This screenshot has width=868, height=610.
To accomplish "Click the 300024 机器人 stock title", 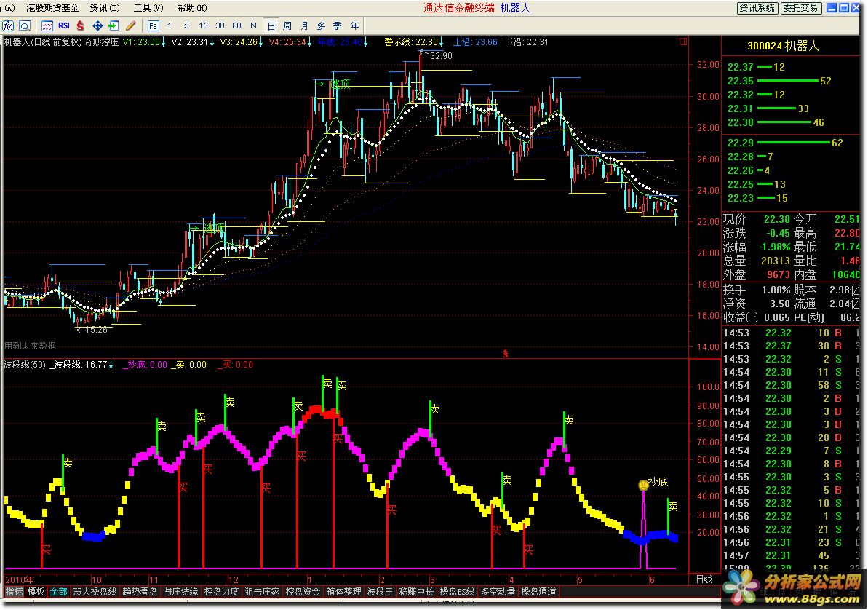I will (x=783, y=46).
